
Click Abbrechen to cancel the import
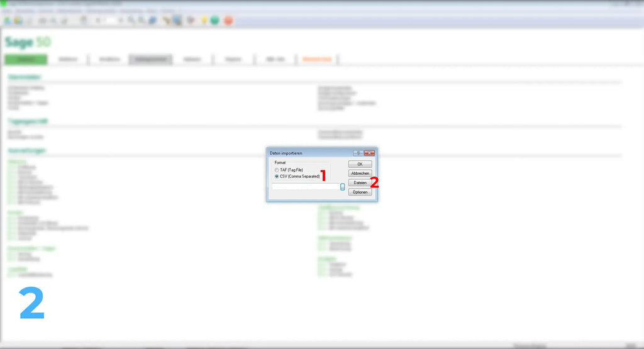(x=360, y=174)
